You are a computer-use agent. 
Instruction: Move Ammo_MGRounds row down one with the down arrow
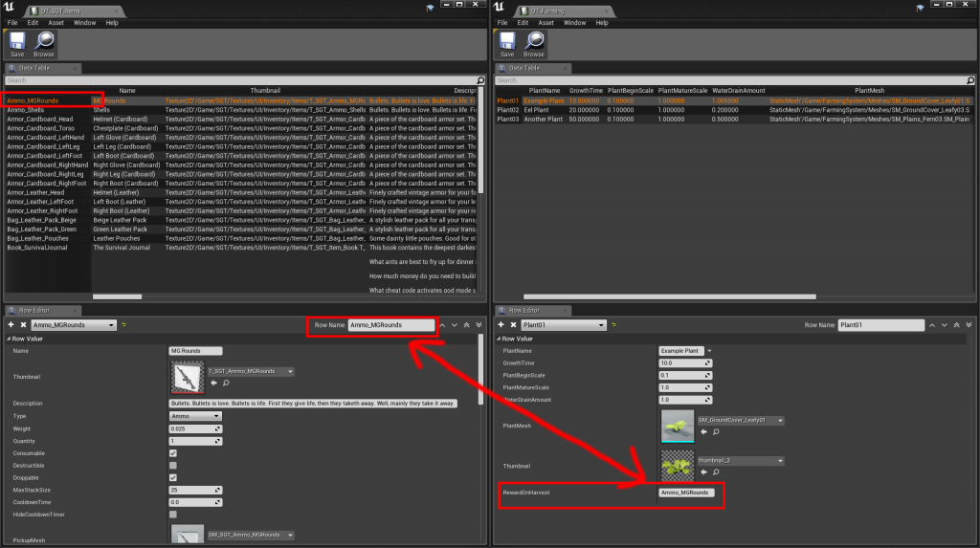coord(454,325)
